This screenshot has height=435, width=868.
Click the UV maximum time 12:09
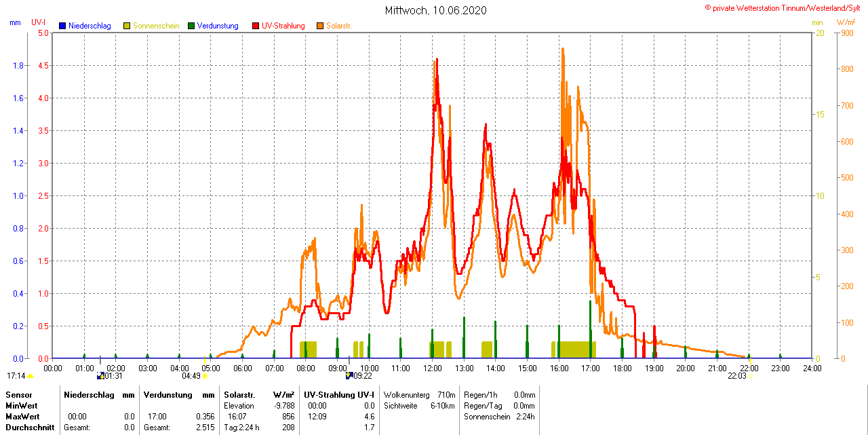317,416
